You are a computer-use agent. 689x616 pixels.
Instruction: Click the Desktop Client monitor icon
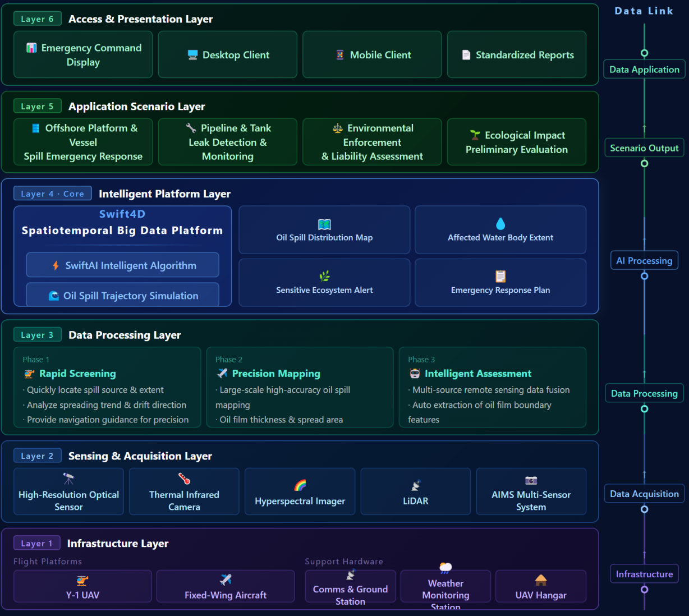[x=192, y=55]
